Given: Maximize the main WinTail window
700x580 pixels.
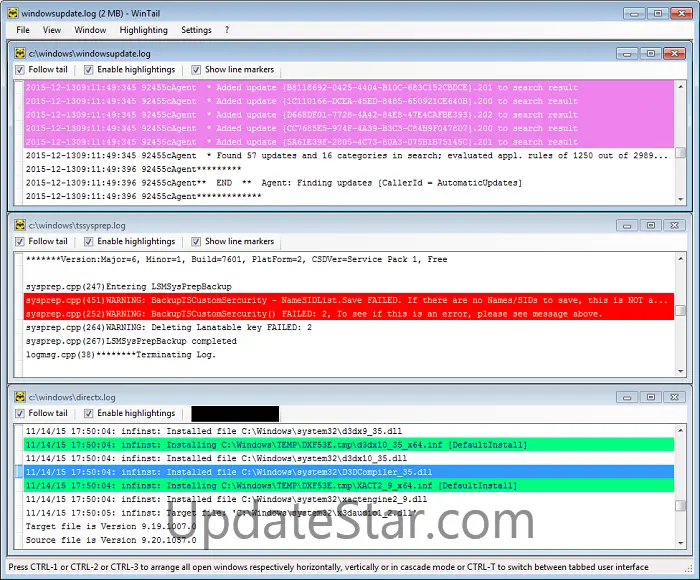Looking at the screenshot, I should [x=658, y=13].
